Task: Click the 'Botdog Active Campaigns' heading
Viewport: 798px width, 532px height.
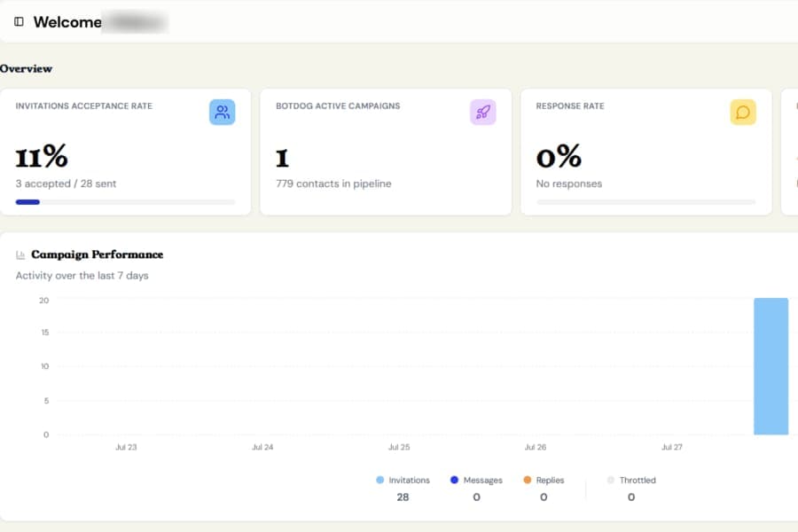Action: coord(338,106)
